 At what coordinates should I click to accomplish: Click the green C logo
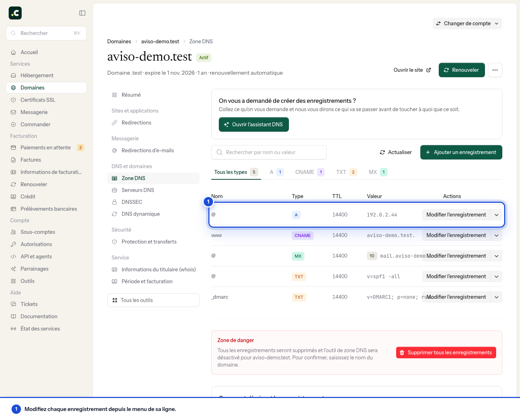(x=15, y=13)
